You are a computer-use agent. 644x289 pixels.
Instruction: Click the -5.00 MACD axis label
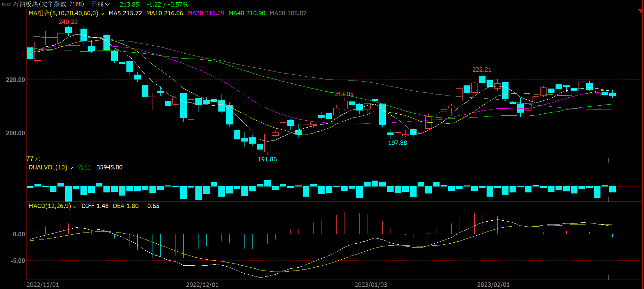coord(18,261)
